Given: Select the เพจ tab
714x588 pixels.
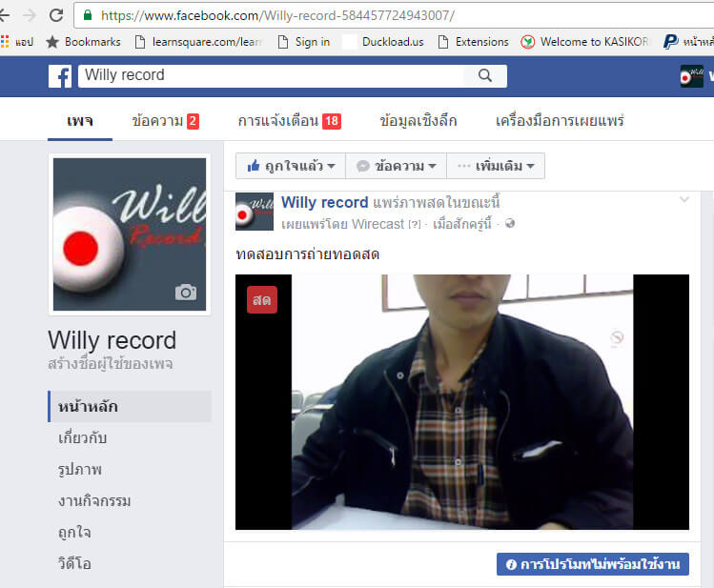Looking at the screenshot, I should 80,121.
